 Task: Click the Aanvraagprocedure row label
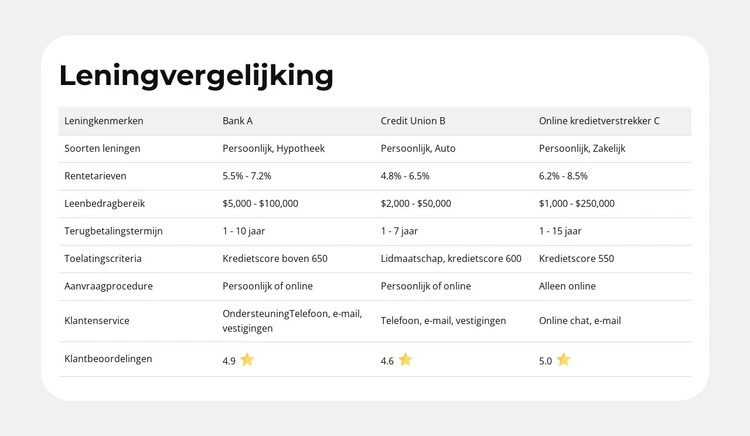107,286
